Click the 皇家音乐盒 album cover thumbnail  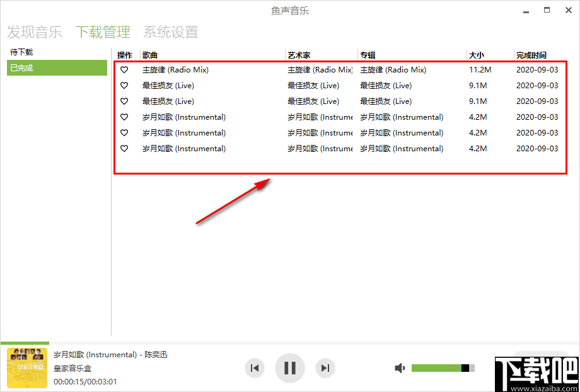(x=27, y=367)
